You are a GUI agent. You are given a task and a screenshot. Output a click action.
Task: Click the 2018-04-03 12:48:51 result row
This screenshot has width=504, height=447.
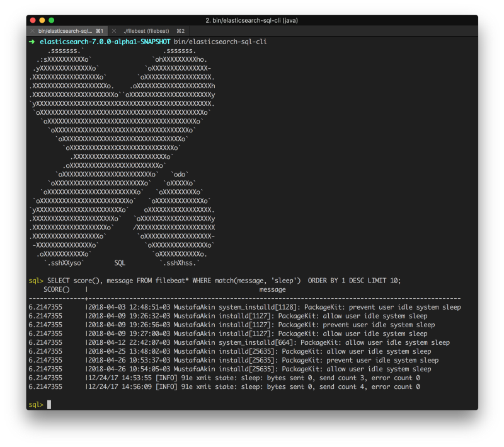(244, 307)
